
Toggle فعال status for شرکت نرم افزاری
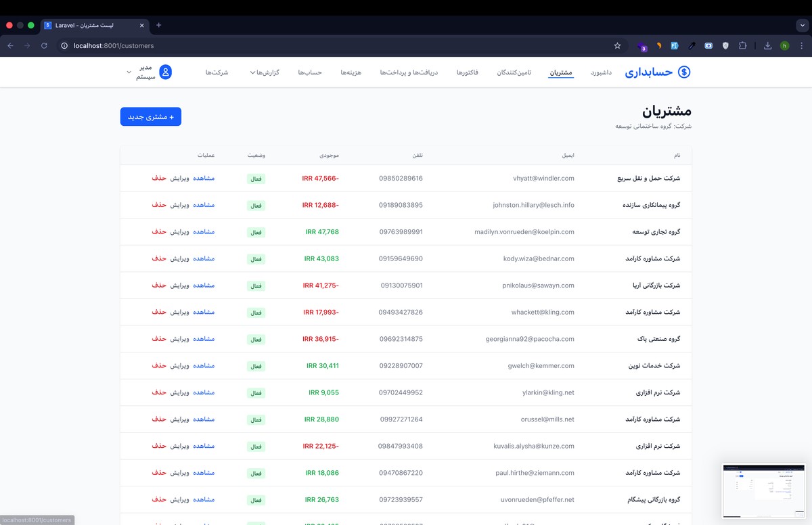(x=256, y=392)
